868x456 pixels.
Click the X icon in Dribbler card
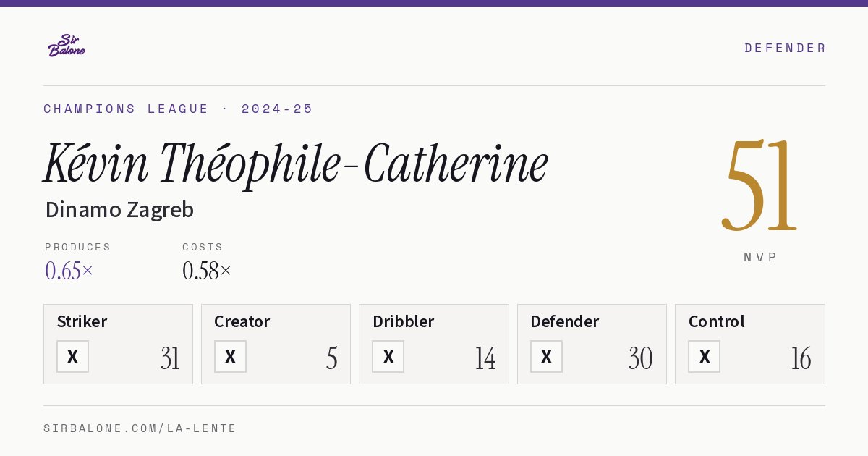tap(388, 357)
